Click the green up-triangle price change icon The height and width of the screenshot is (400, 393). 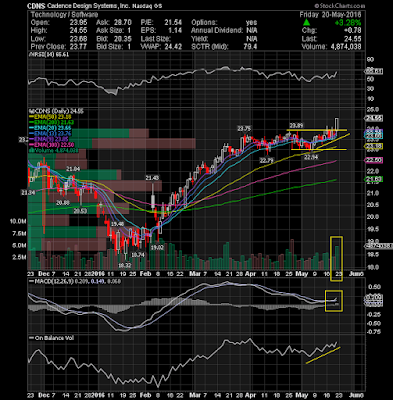(x=307, y=23)
